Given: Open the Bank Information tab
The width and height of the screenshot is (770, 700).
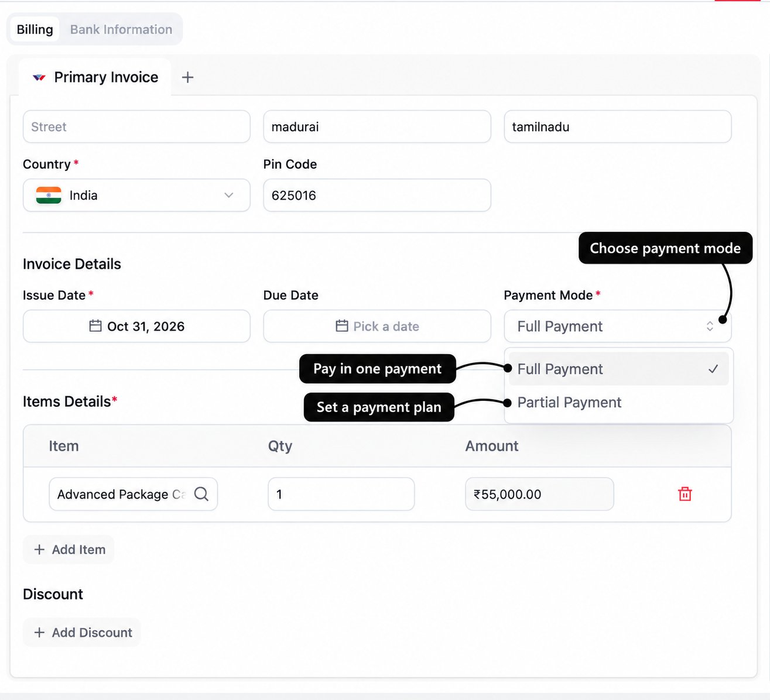Looking at the screenshot, I should click(x=121, y=29).
